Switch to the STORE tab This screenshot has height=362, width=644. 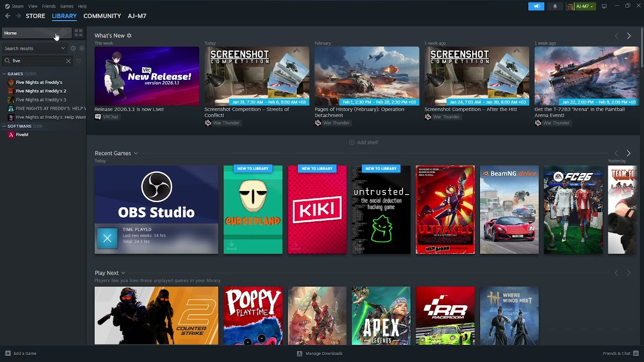point(35,16)
